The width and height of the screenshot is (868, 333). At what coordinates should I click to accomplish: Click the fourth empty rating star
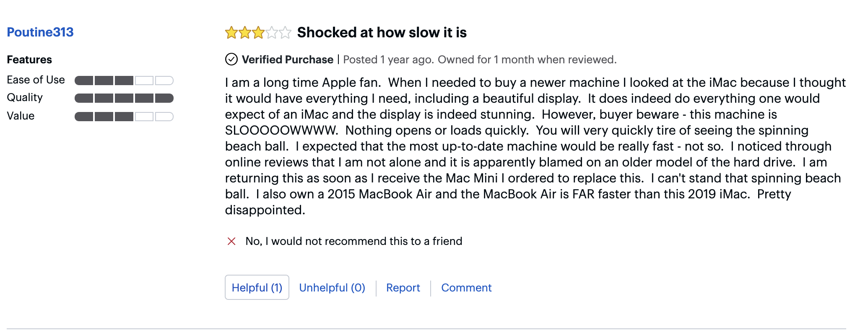point(272,32)
